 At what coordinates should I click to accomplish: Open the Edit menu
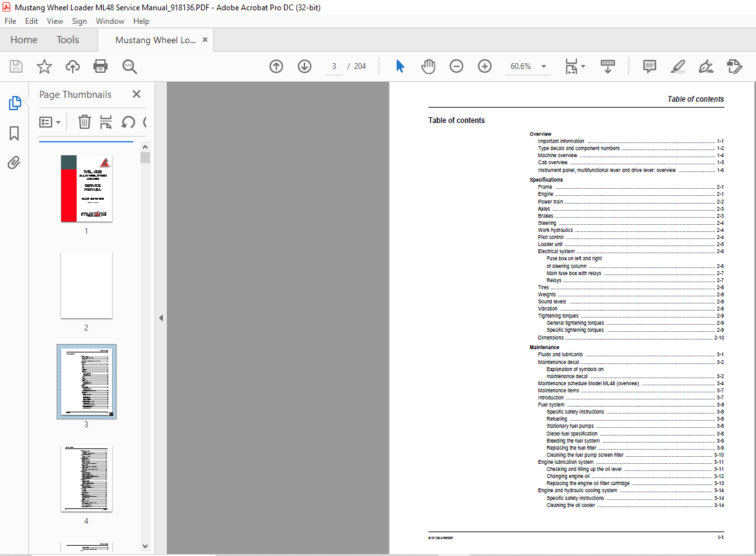click(x=32, y=21)
